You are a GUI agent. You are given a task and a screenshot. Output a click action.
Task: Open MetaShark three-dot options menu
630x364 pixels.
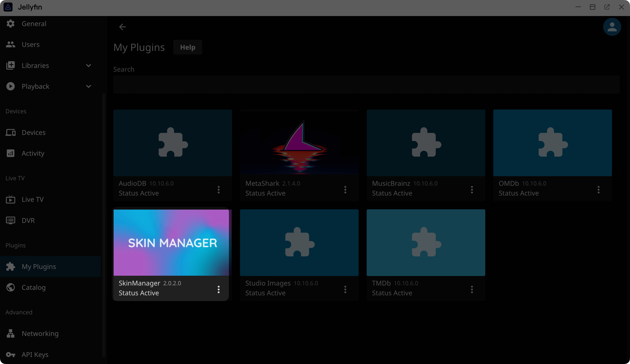point(345,190)
